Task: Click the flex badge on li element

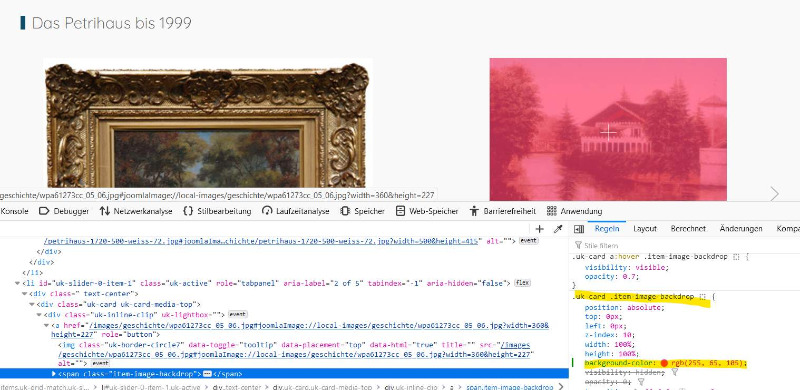Action: [521, 283]
